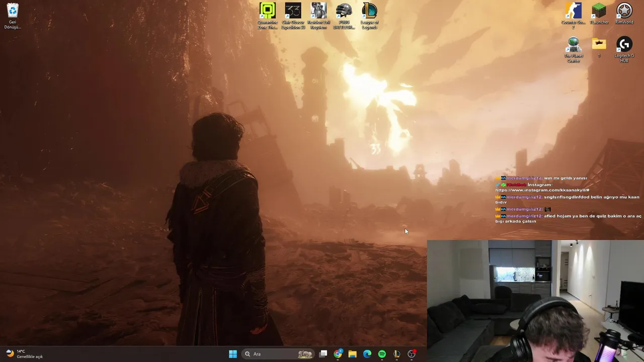Select the Counter-Strike 2 shortcut
This screenshot has height=362, width=644.
pyautogui.click(x=574, y=17)
